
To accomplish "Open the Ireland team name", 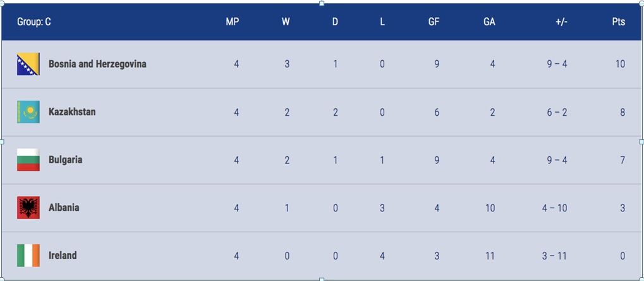I will (63, 256).
